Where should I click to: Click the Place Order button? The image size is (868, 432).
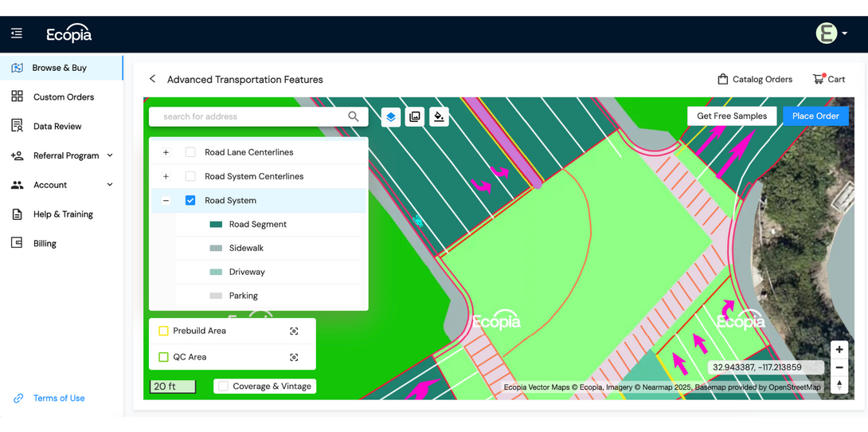pyautogui.click(x=815, y=116)
